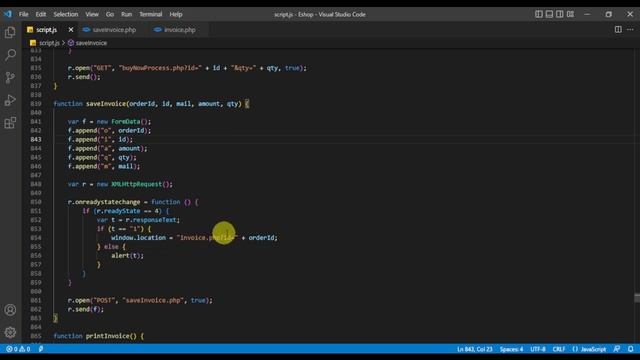The width and height of the screenshot is (640, 360).
Task: Click the VS Code logo icon
Action: [x=8, y=14]
